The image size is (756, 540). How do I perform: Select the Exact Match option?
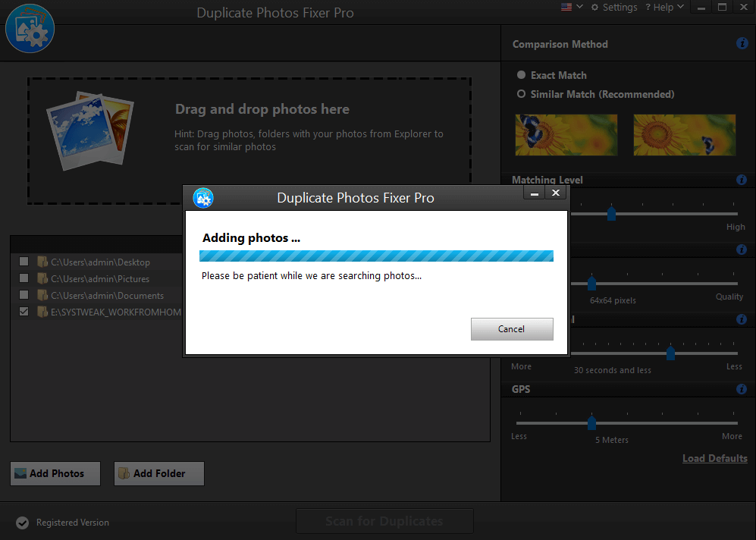click(521, 75)
